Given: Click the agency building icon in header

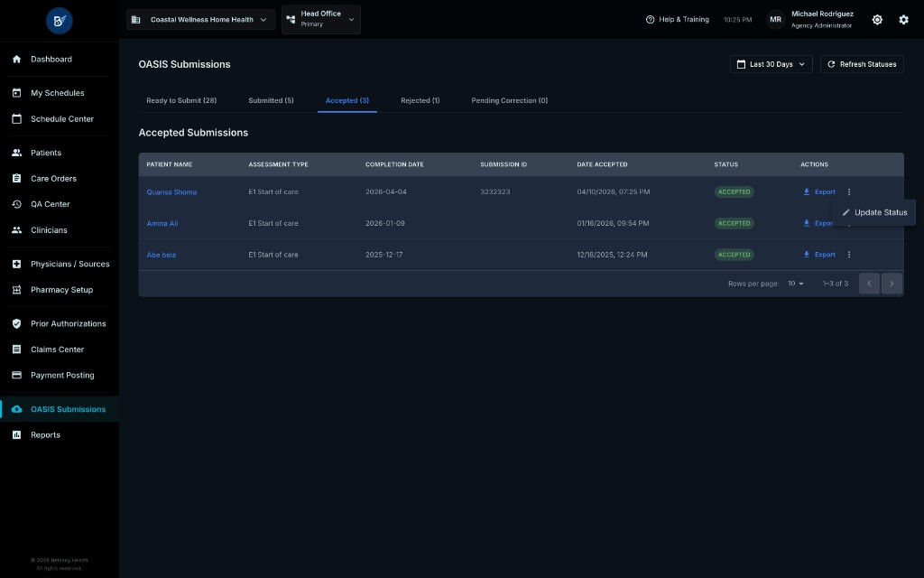Looking at the screenshot, I should tap(135, 20).
